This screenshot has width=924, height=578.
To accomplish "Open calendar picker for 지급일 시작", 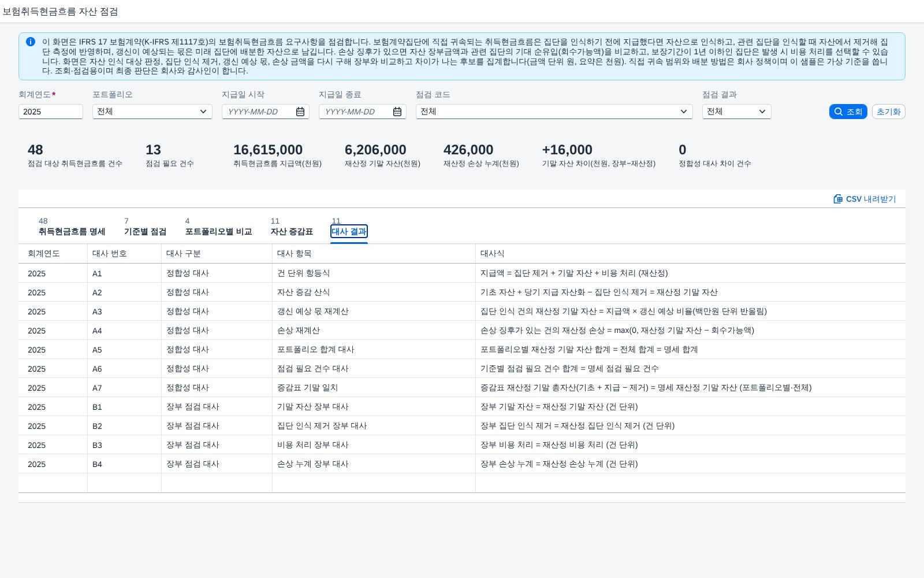I will click(300, 112).
